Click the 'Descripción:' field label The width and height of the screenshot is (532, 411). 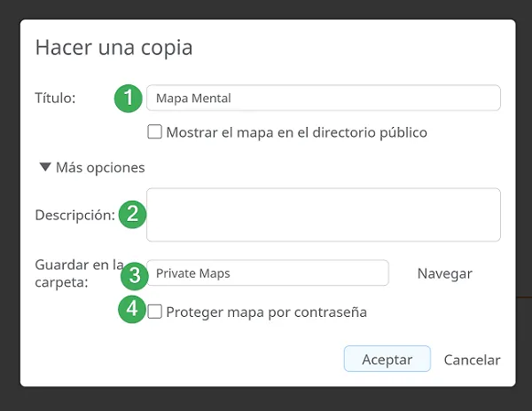tap(75, 215)
